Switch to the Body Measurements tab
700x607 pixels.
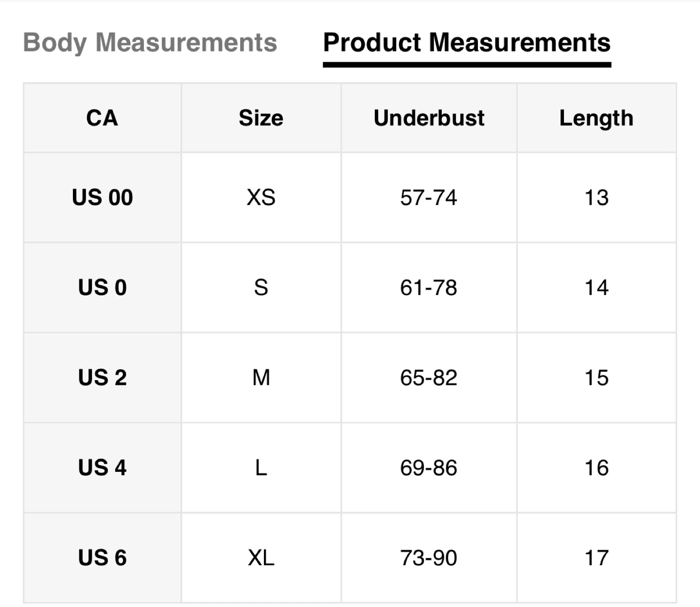(150, 42)
